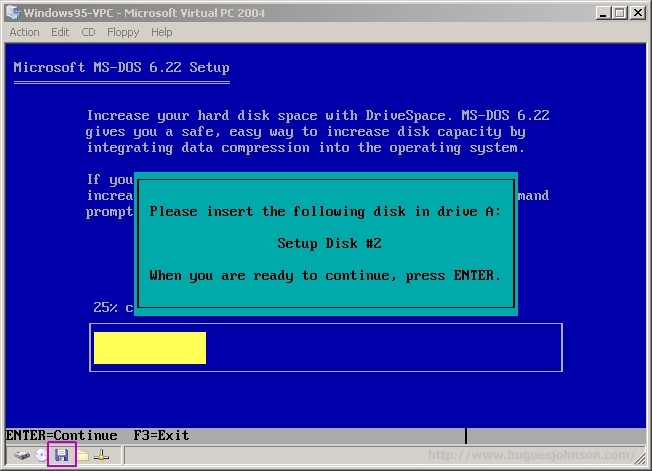Click 'When you are ready to continue' line
This screenshot has height=471, width=652.
click(x=325, y=276)
